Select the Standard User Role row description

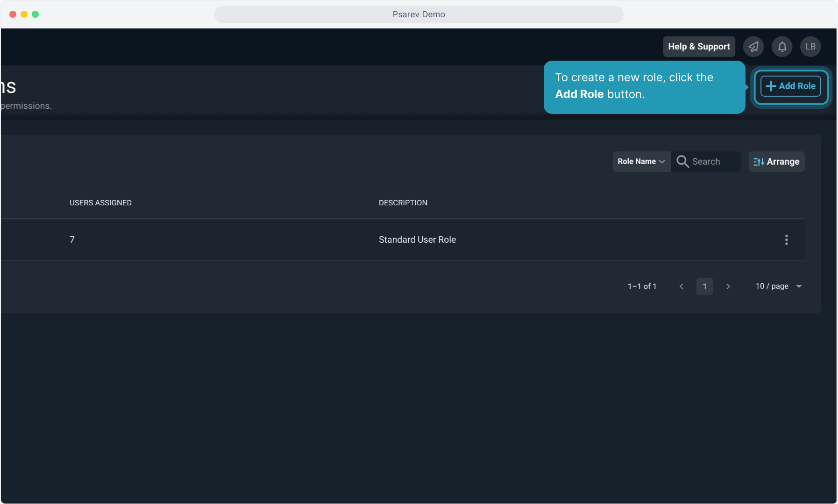coord(417,240)
